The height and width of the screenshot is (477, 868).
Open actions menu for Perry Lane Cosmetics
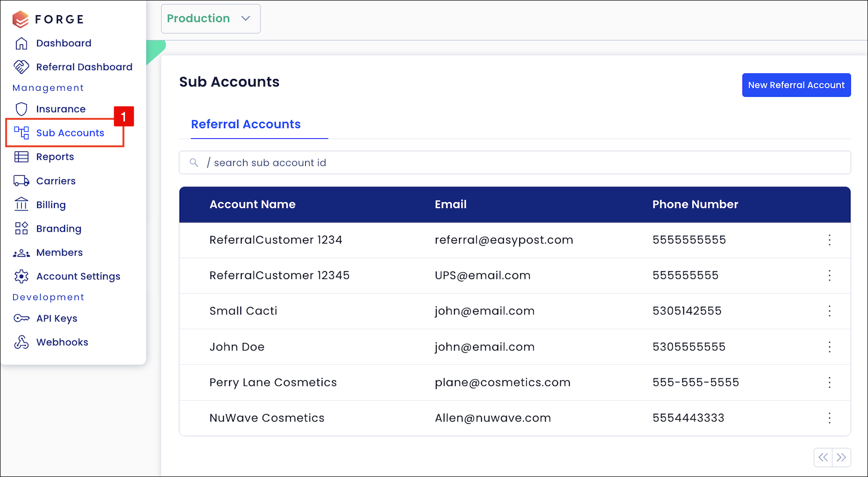tap(829, 383)
